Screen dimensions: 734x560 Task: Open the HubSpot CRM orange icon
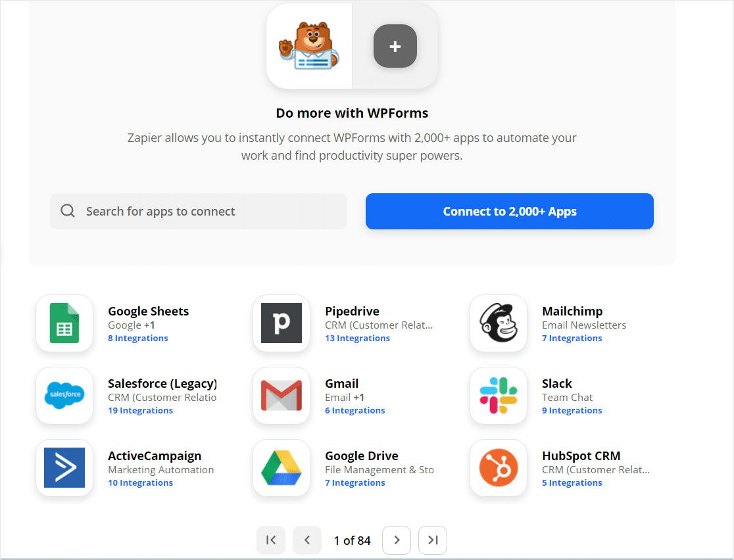pos(499,468)
